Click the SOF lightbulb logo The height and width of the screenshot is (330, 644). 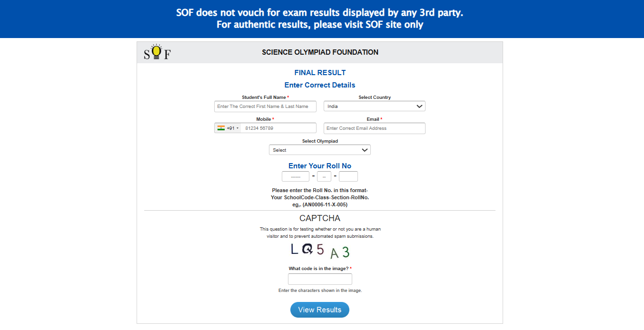157,52
